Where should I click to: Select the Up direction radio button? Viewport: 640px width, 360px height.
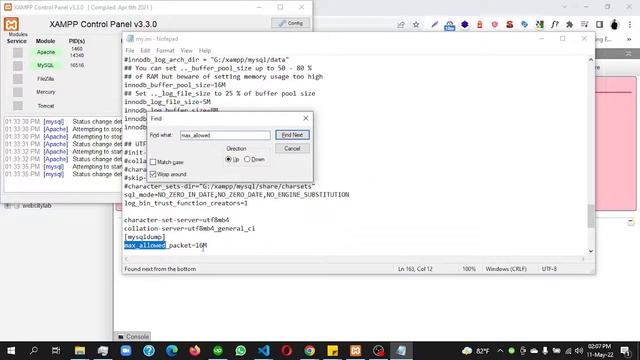tap(229, 159)
